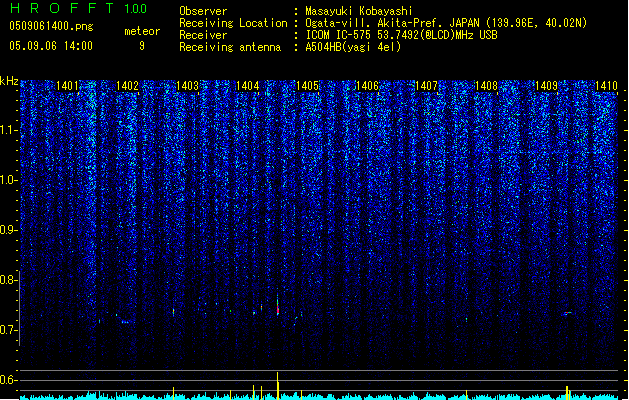Click the 1401 time axis label
This screenshot has height=400, width=629.
pyautogui.click(x=67, y=86)
